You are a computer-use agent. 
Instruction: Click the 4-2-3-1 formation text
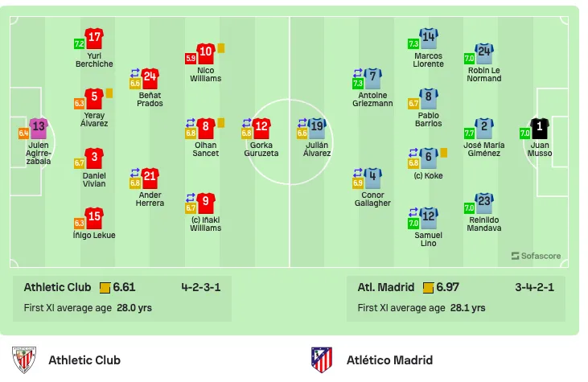201,287
